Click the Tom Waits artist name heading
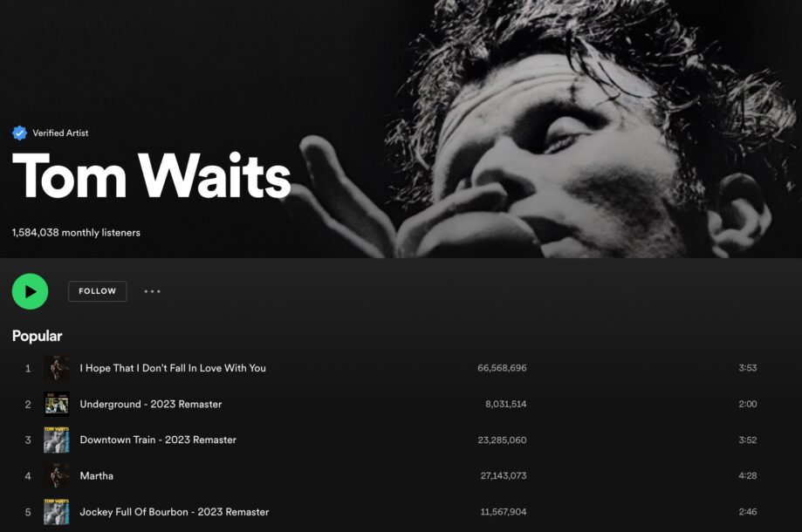This screenshot has height=532, width=802. tap(151, 175)
